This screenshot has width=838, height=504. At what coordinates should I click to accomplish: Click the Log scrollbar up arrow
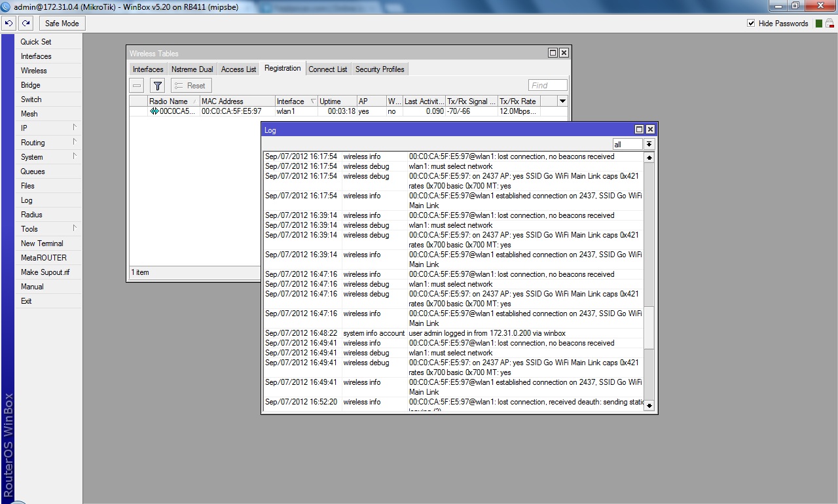649,158
